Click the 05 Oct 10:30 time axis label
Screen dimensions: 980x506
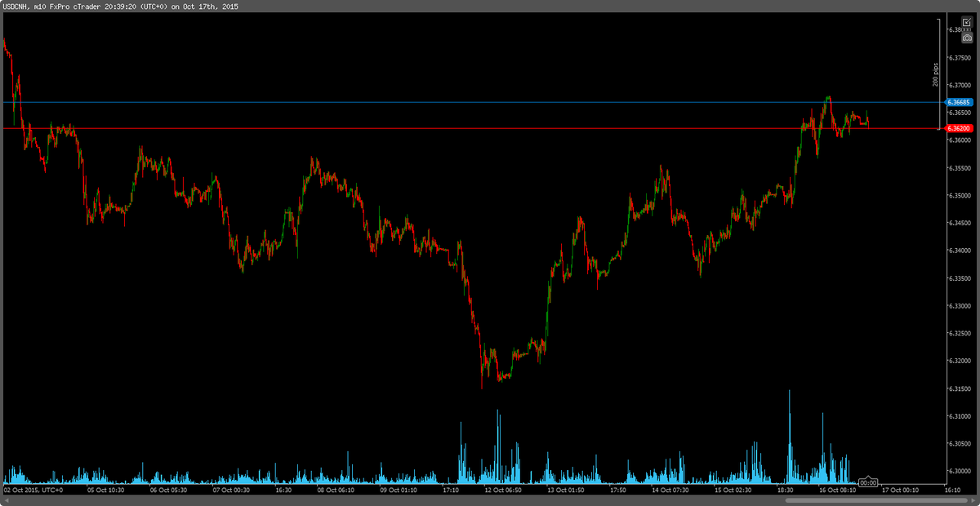106,490
